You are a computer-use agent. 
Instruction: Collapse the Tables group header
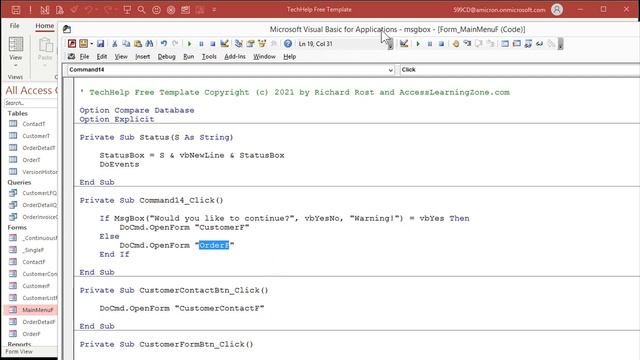tap(18, 113)
